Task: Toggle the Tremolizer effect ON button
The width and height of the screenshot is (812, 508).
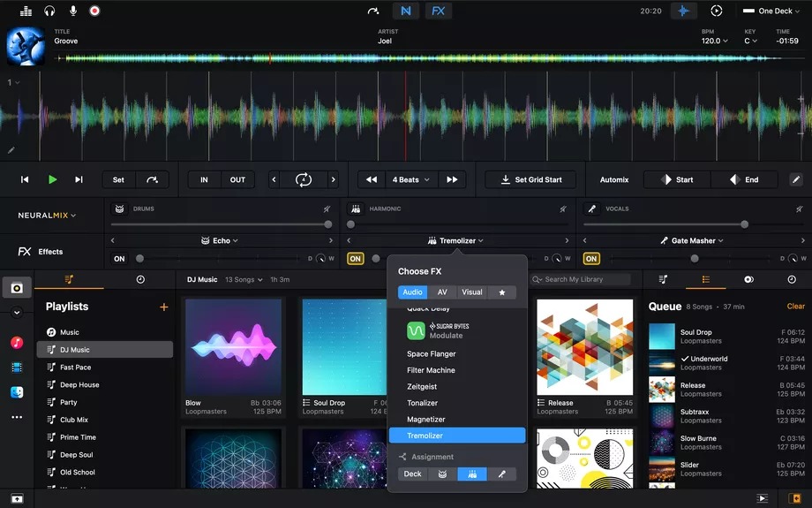Action: point(355,259)
